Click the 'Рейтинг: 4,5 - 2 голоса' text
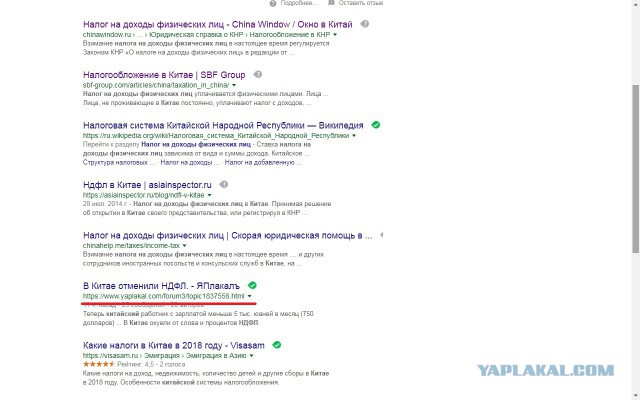The width and height of the screenshot is (640, 400). click(x=151, y=364)
